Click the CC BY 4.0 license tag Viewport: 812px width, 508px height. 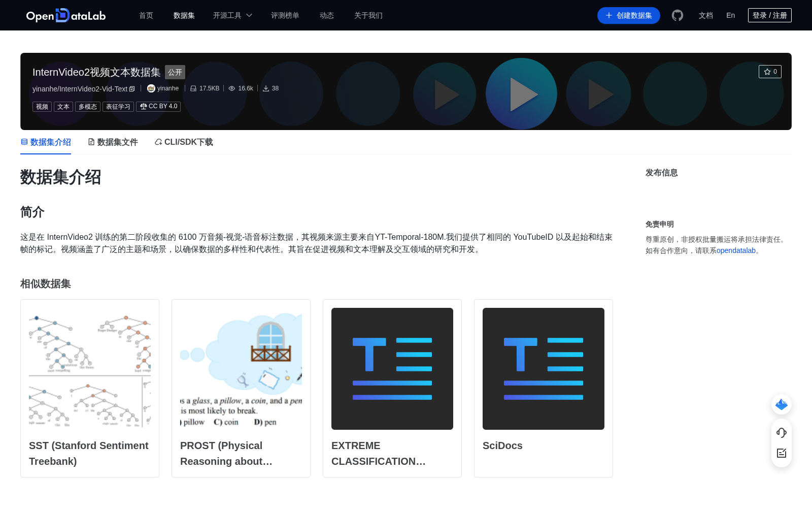click(x=158, y=107)
